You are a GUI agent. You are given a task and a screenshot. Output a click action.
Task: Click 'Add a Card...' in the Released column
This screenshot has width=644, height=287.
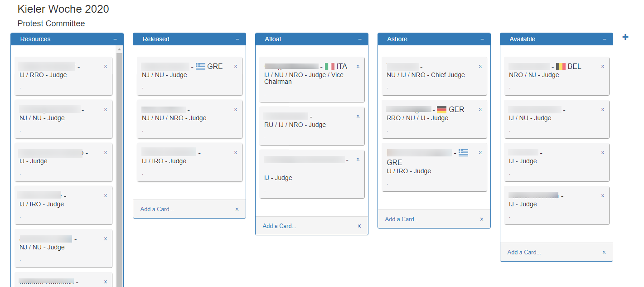[x=157, y=209]
